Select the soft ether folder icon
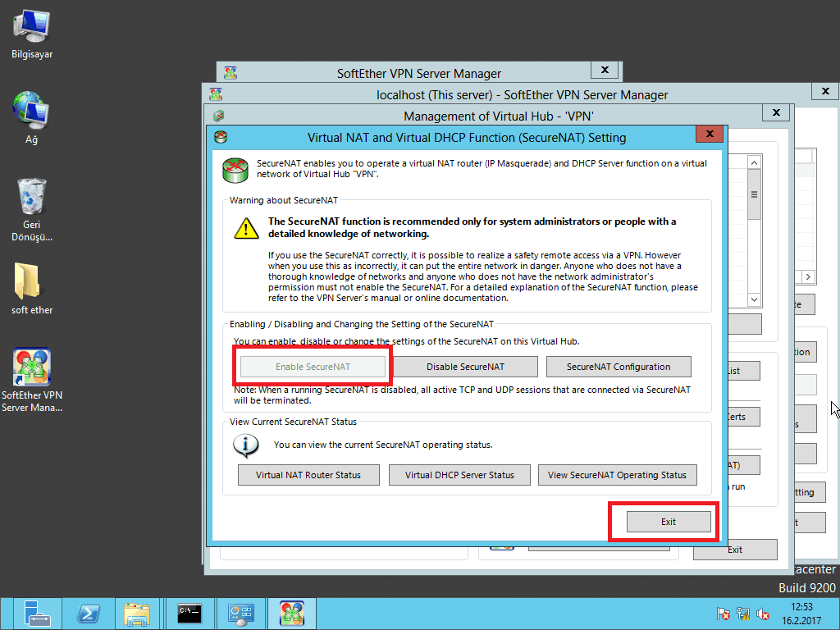This screenshot has height=630, width=840. pyautogui.click(x=32, y=282)
